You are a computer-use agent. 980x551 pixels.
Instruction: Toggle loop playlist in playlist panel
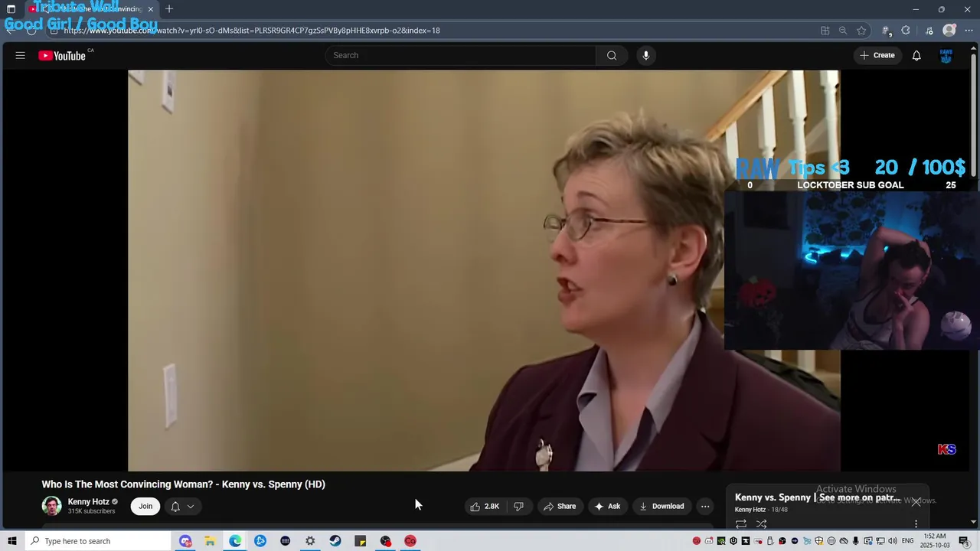pos(741,524)
